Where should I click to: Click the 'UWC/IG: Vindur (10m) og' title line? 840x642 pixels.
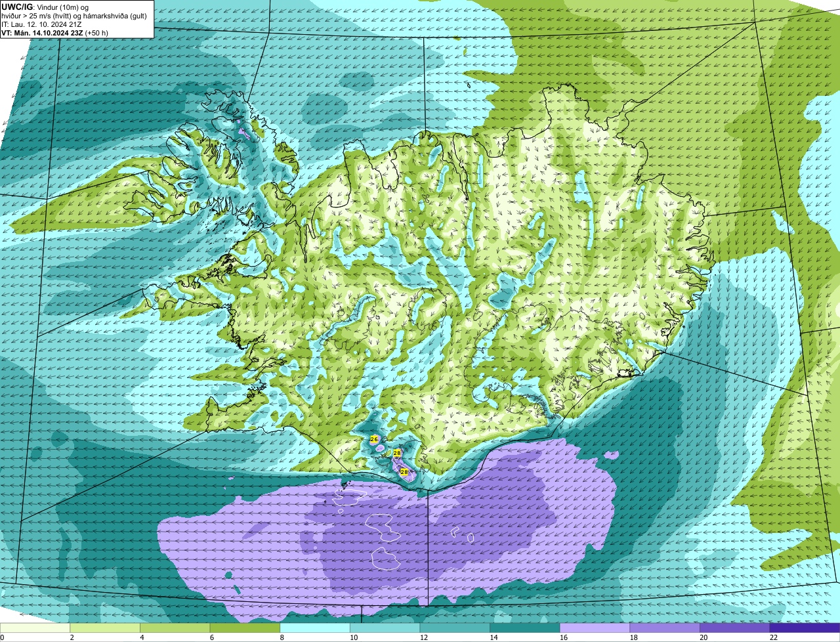[x=45, y=7]
